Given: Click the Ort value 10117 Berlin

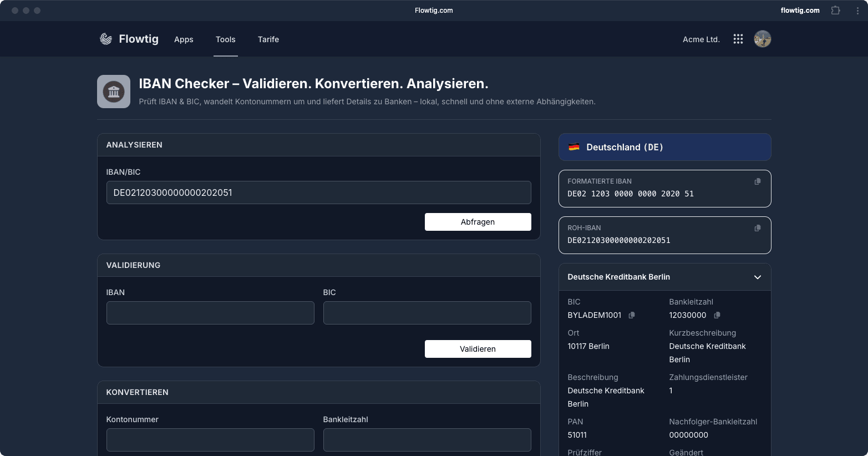Looking at the screenshot, I should (588, 346).
